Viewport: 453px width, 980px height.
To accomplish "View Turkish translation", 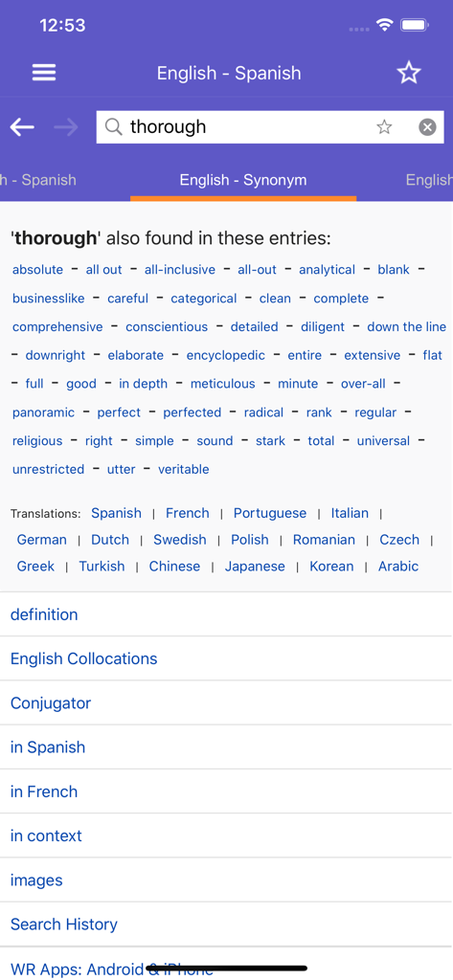I will point(102,567).
